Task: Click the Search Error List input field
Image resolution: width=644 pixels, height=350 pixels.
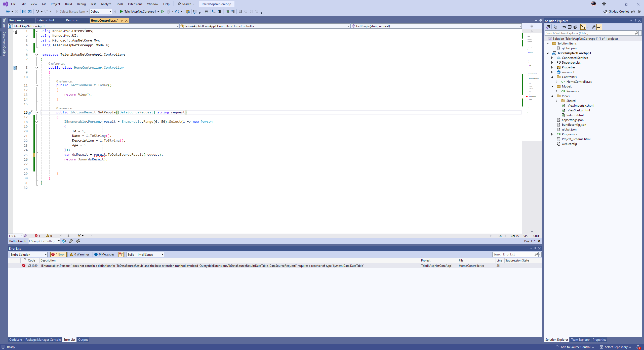Action: 513,254
